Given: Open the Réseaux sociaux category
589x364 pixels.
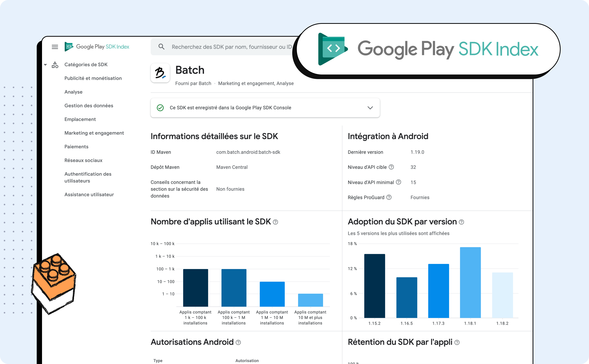Looking at the screenshot, I should [83, 160].
